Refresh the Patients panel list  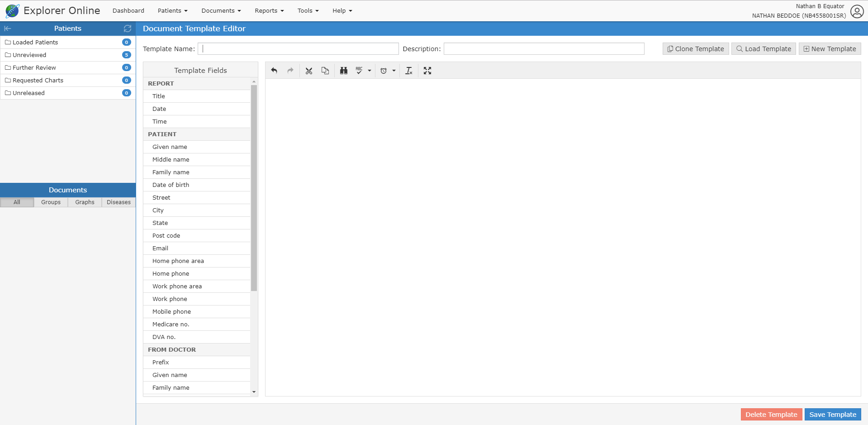(x=128, y=29)
